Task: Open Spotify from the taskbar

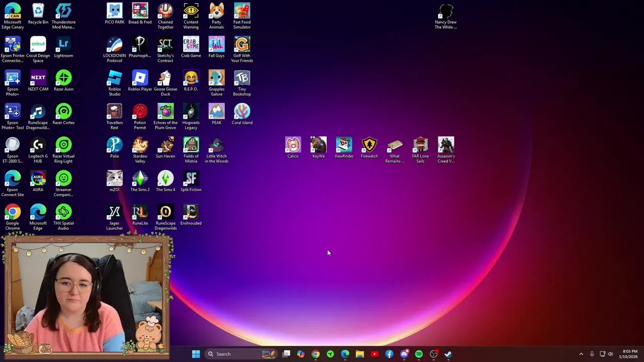Action: 419,354
